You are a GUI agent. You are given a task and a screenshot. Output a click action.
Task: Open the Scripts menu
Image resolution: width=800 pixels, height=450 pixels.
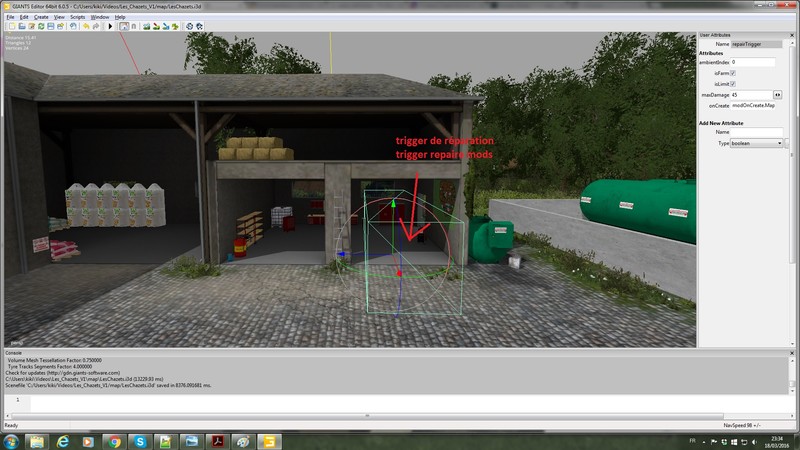(77, 17)
